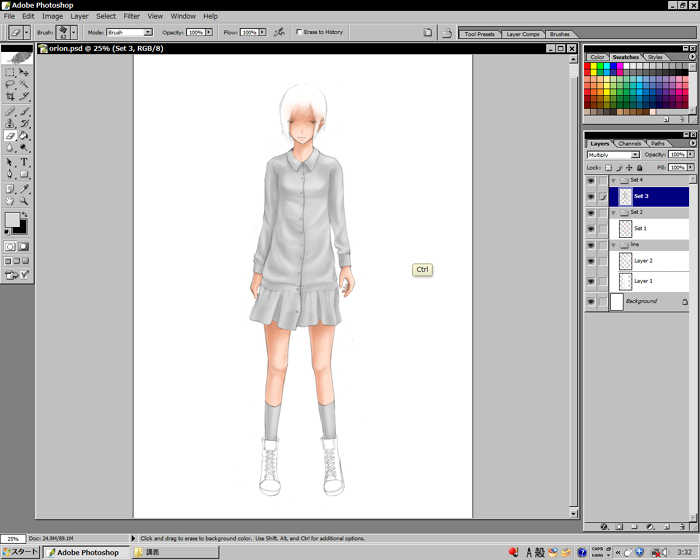Enable Erase to History checkbox
This screenshot has height=560, width=700.
299,32
